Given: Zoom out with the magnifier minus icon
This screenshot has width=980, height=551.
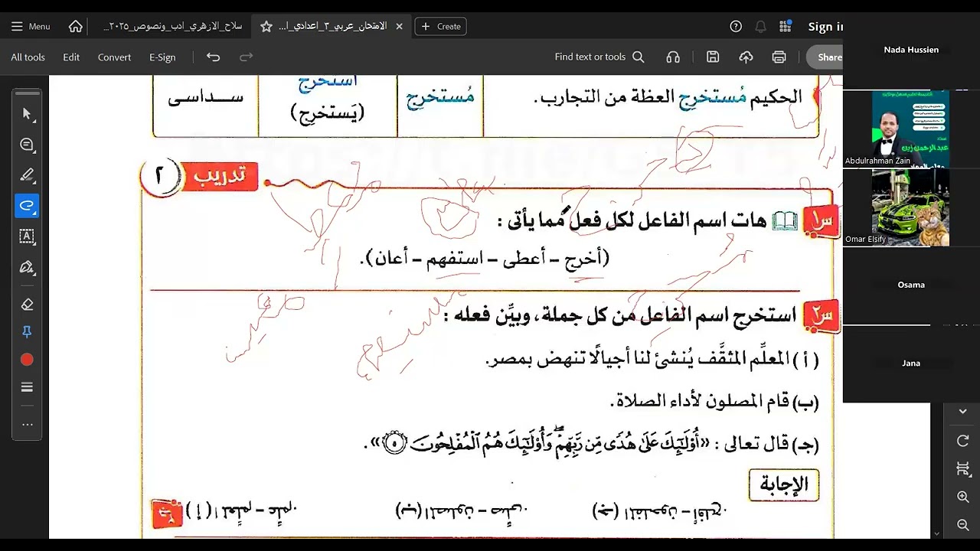Looking at the screenshot, I should [963, 525].
